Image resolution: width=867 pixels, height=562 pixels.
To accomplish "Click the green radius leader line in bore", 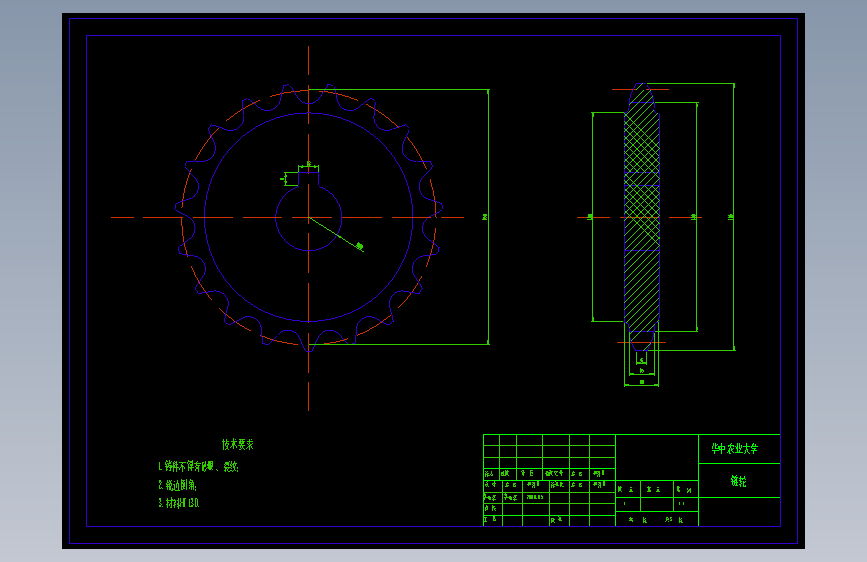I will [335, 233].
